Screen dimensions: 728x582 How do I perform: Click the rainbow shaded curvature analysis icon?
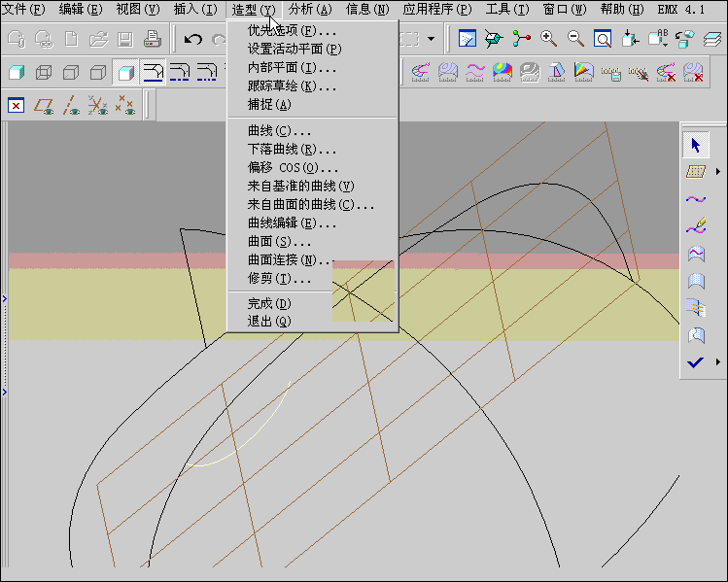pyautogui.click(x=503, y=73)
